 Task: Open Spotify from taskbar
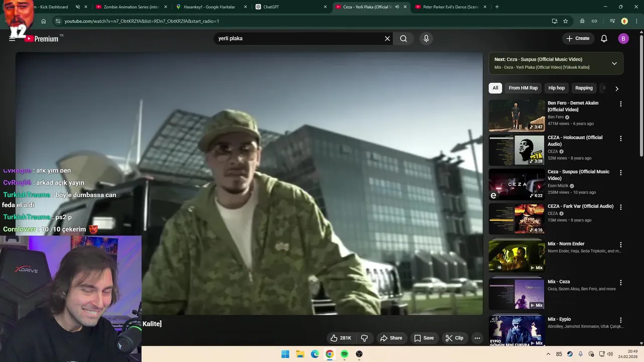click(344, 354)
